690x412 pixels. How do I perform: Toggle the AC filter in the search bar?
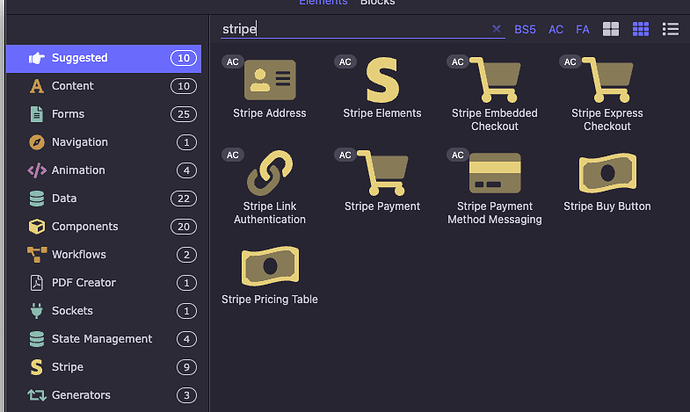pyautogui.click(x=556, y=29)
